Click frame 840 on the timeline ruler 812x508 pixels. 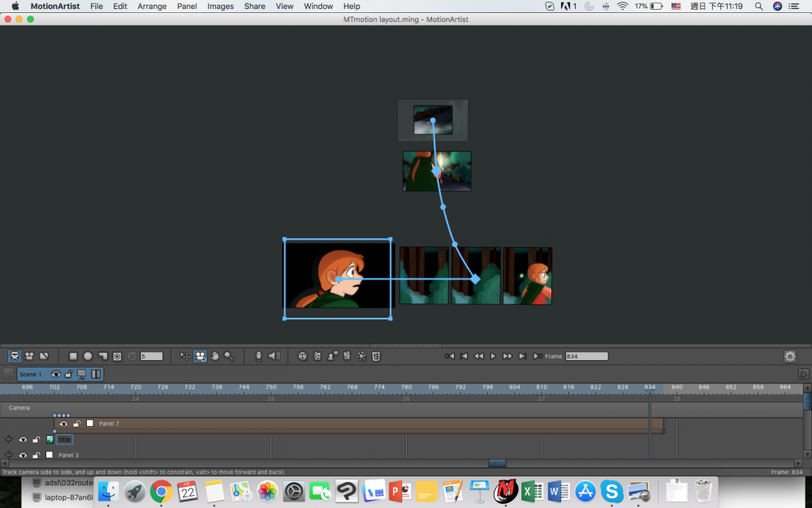(x=677, y=387)
